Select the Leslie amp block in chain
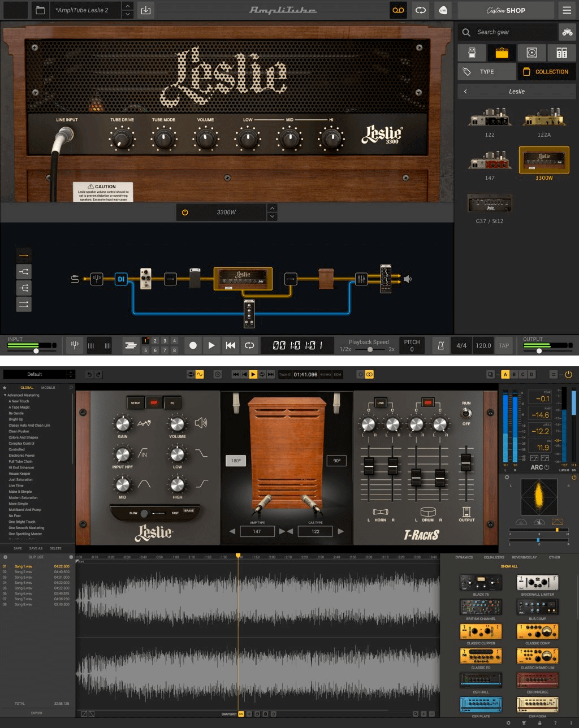579x728 pixels. 243,279
